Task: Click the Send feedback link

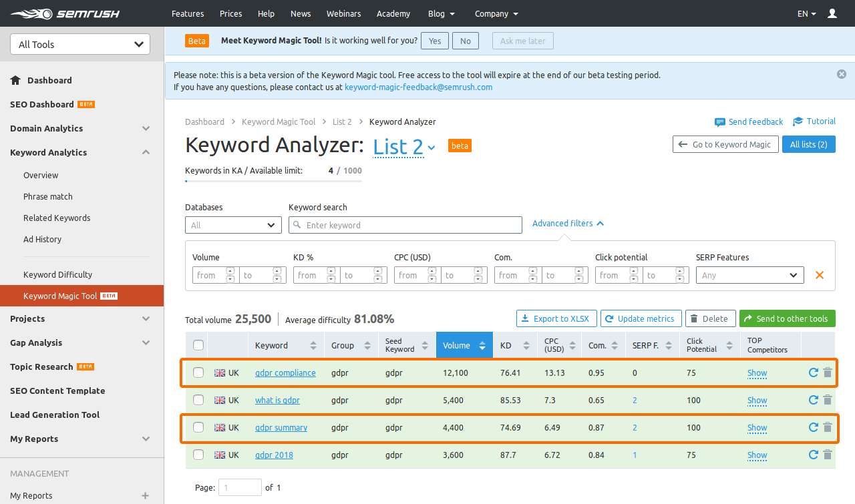Action: click(x=749, y=121)
